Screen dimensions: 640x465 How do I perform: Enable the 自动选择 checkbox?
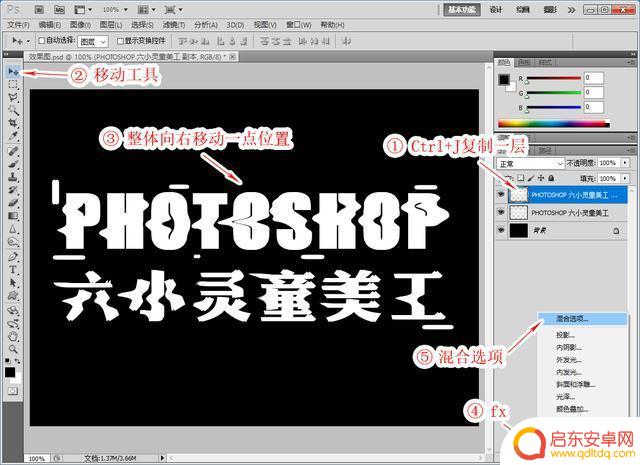(x=41, y=41)
